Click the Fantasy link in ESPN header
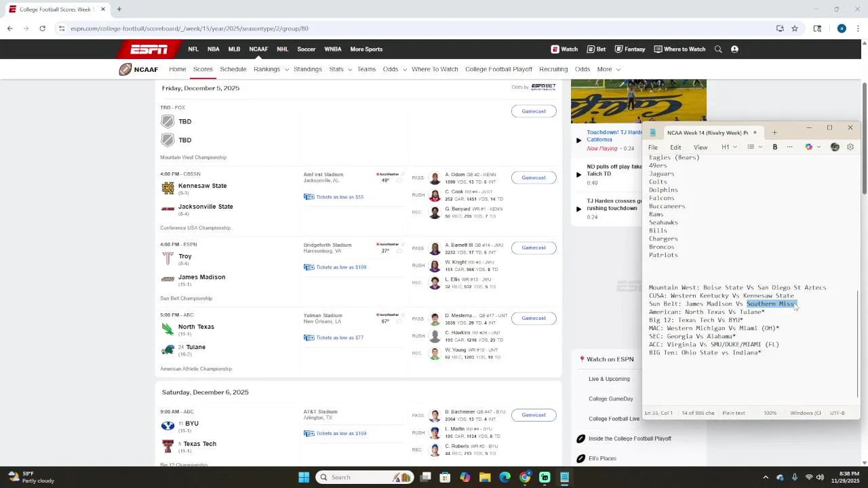This screenshot has height=488, width=868. pyautogui.click(x=630, y=49)
